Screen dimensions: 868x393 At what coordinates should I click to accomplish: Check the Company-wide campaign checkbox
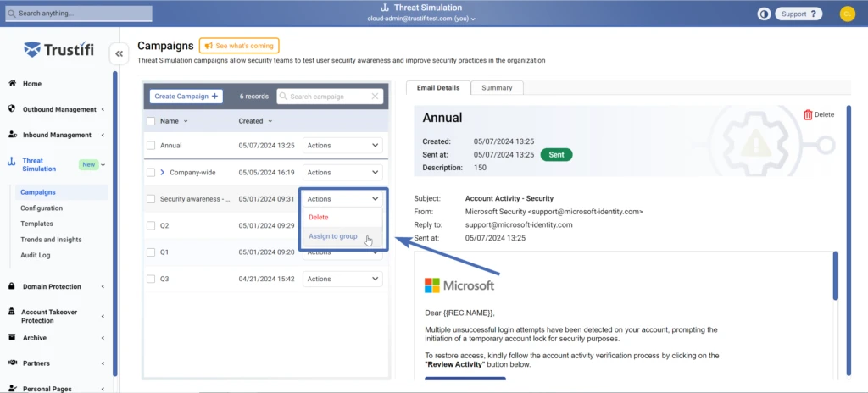pos(151,172)
